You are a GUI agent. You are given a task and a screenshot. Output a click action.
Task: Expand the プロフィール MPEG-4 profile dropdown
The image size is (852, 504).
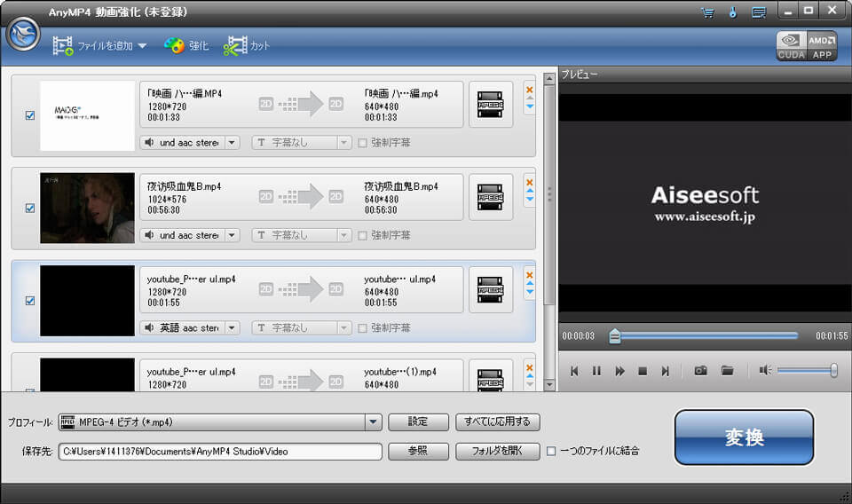tap(373, 422)
